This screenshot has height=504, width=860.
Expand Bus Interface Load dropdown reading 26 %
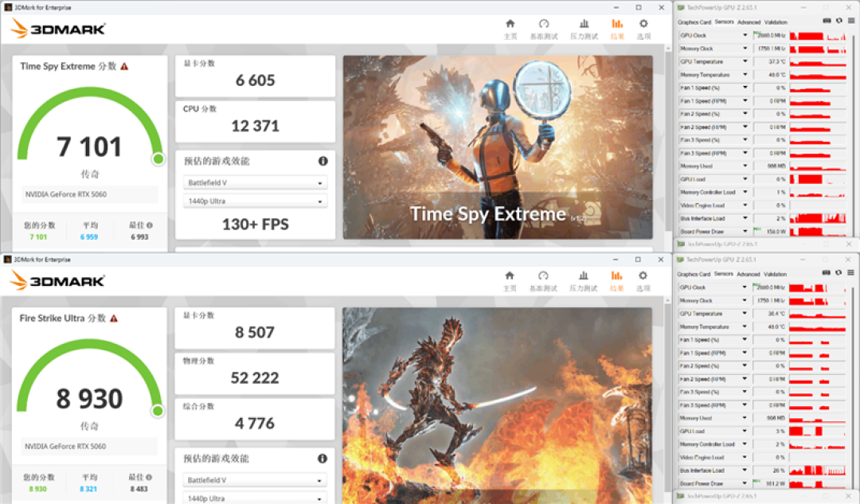(x=745, y=470)
